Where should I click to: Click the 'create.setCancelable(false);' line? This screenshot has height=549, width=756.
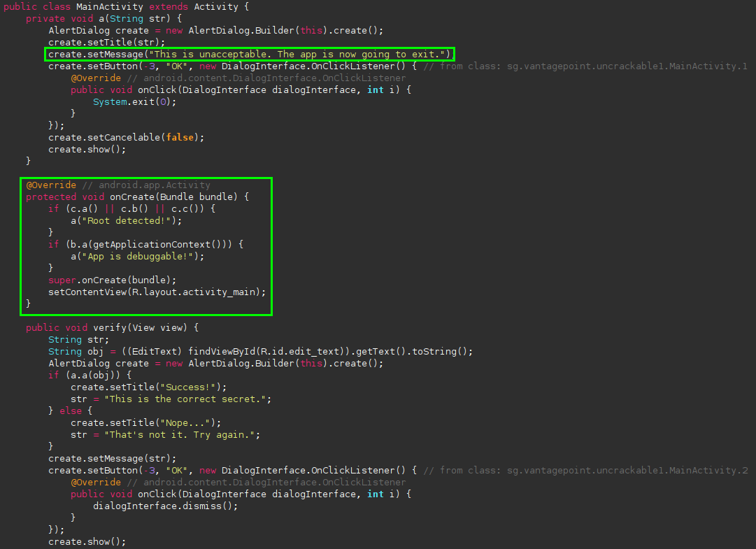(127, 137)
